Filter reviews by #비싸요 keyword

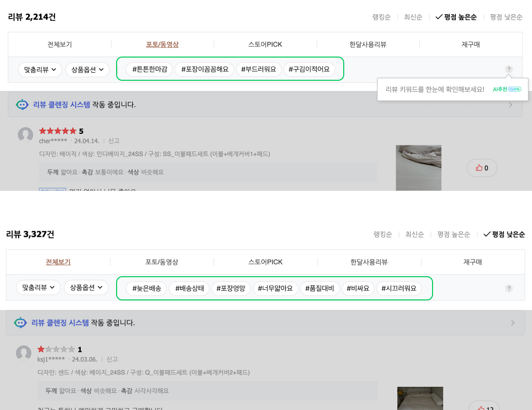[x=357, y=288]
